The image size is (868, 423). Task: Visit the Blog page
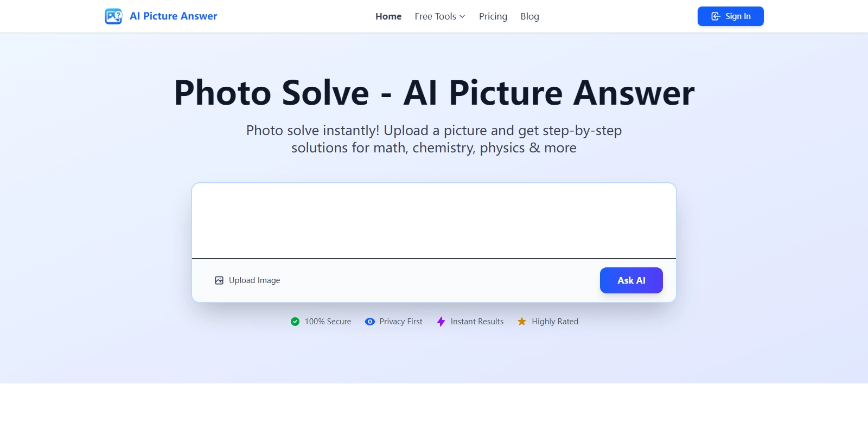tap(529, 16)
